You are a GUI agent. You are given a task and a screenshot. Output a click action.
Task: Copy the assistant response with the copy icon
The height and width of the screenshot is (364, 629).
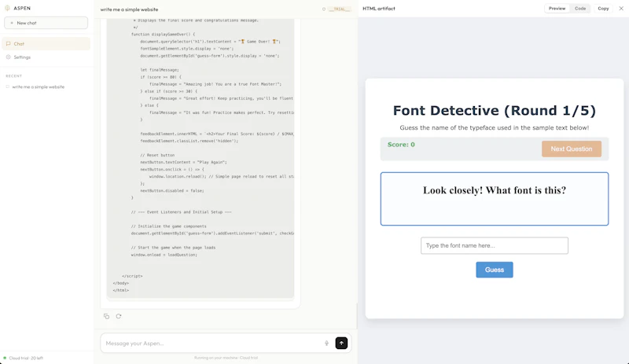[106, 316]
